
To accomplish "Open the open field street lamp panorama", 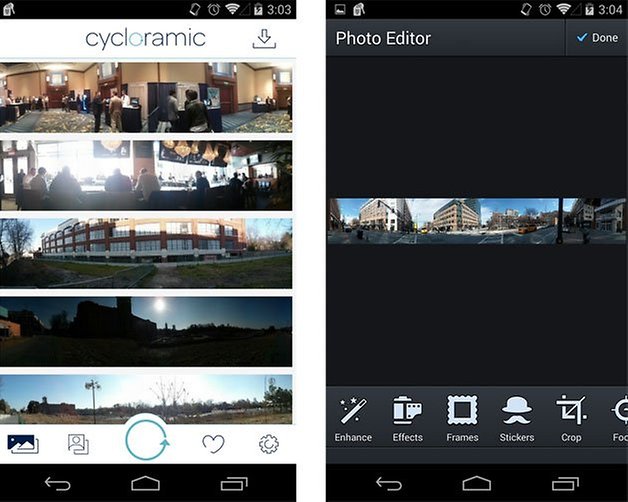I will tap(146, 399).
